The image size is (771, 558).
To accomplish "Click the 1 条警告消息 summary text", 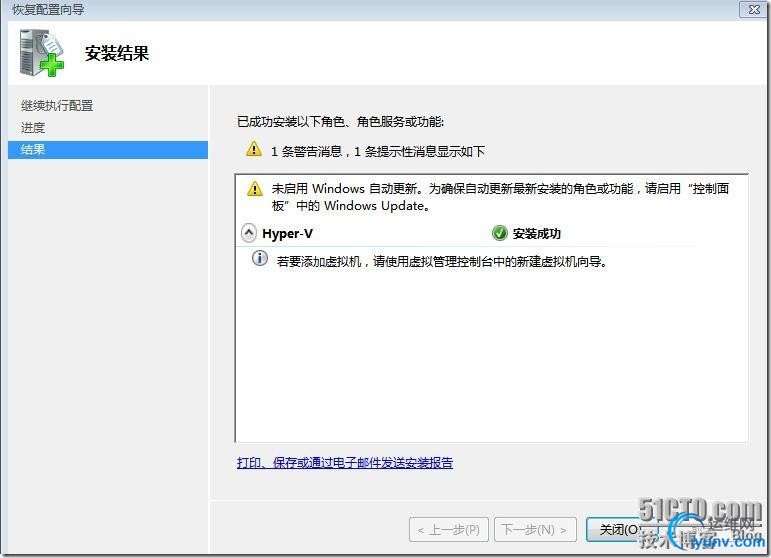I will pyautogui.click(x=378, y=151).
